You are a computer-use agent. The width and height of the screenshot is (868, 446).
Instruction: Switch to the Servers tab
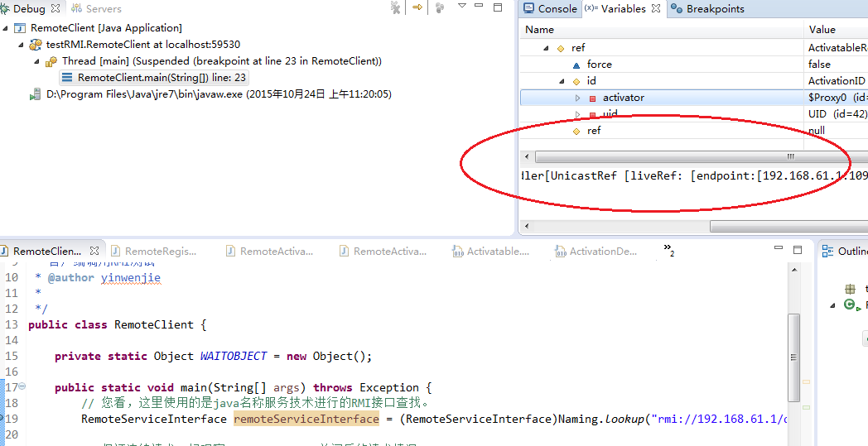click(96, 9)
